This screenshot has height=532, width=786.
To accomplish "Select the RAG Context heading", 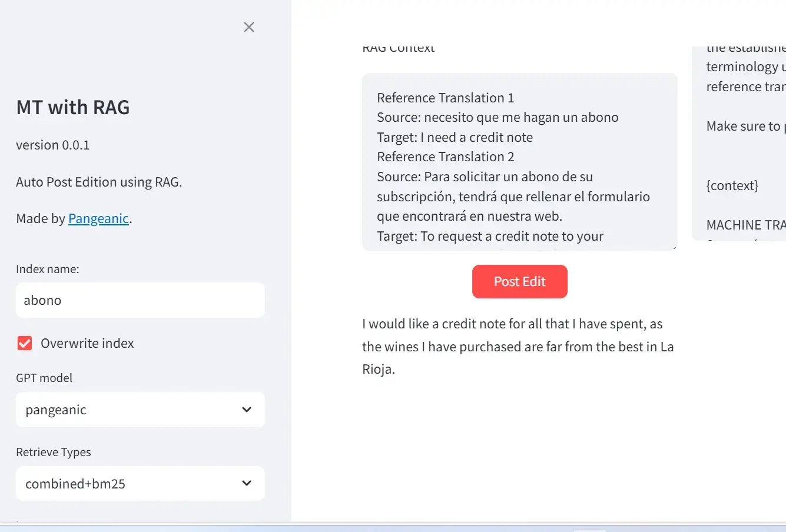I will (398, 47).
